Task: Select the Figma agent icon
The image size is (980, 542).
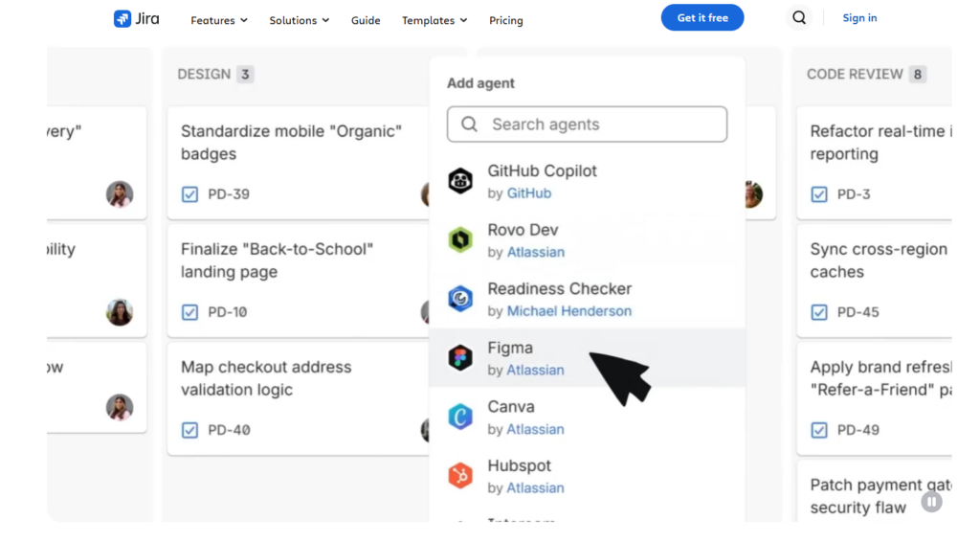Action: pyautogui.click(x=460, y=358)
